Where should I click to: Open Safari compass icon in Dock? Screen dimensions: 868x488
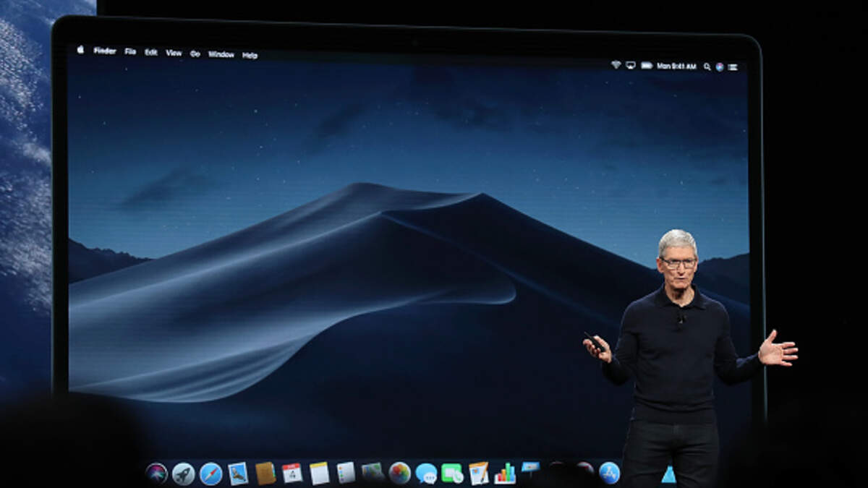pos(210,474)
